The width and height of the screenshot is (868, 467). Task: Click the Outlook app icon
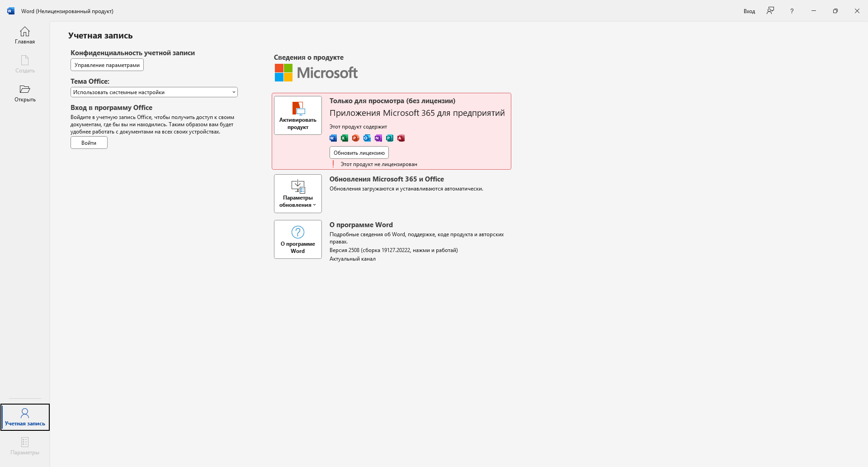(367, 138)
